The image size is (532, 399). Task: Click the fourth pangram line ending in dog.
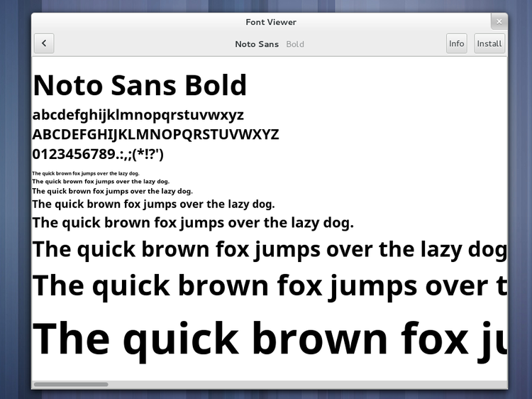(x=153, y=204)
